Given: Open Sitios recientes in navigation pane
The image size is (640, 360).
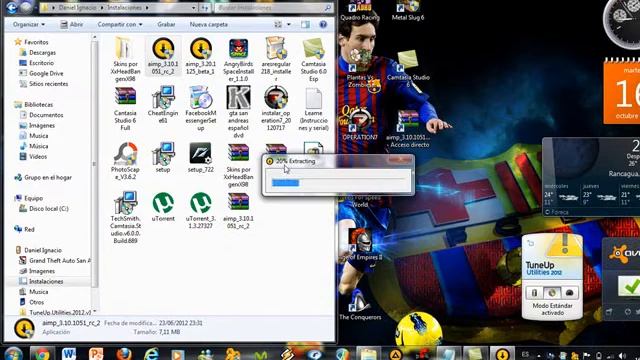Looking at the screenshot, I should click(48, 84).
